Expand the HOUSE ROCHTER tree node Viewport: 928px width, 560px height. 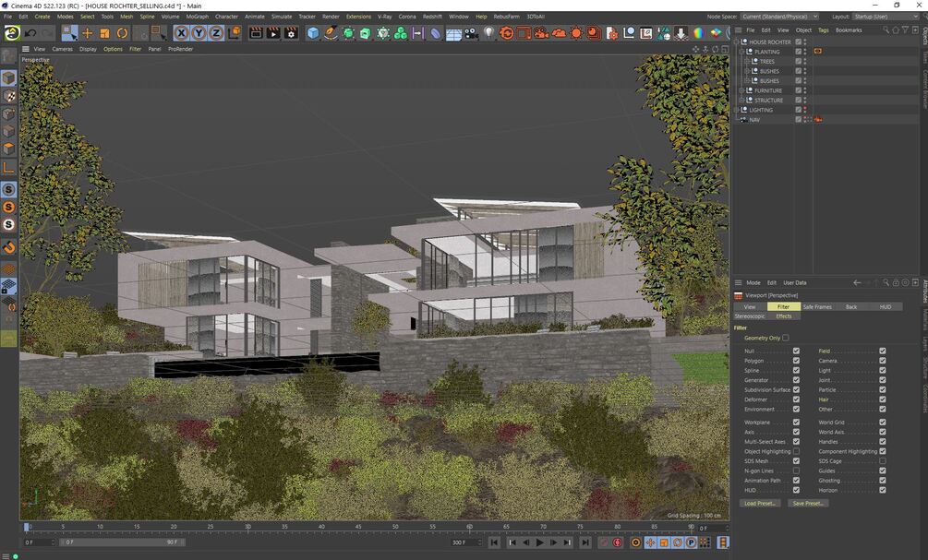[x=737, y=42]
